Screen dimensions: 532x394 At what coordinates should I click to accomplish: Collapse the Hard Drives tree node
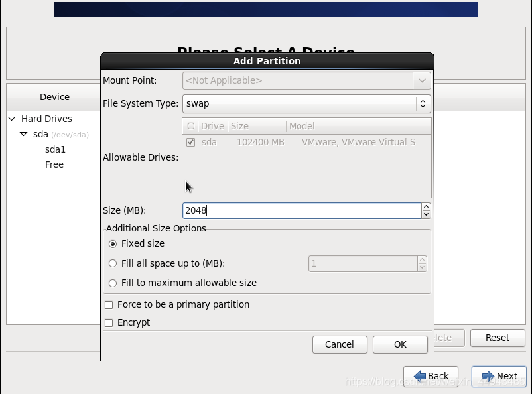[x=12, y=119]
